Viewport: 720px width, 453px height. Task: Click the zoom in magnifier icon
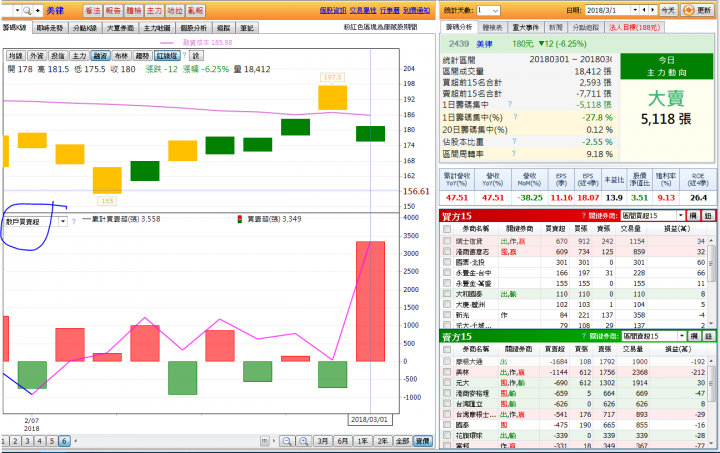coord(304,441)
